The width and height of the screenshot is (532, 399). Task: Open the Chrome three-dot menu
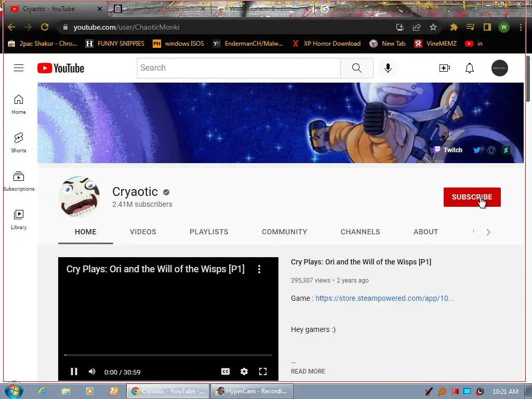point(521,27)
